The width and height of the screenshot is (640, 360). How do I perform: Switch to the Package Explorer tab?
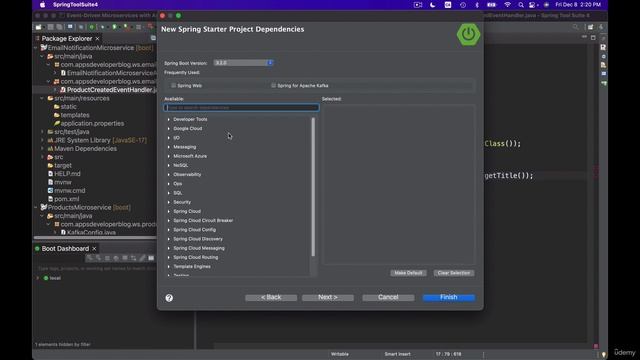point(67,38)
